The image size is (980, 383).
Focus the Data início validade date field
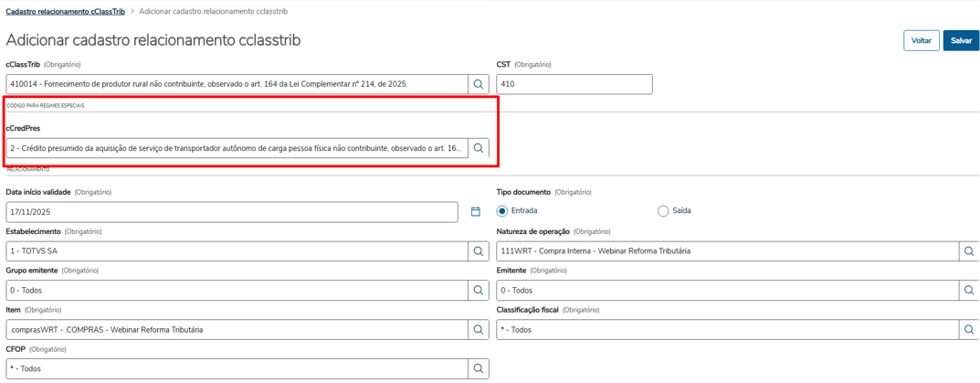coord(231,212)
